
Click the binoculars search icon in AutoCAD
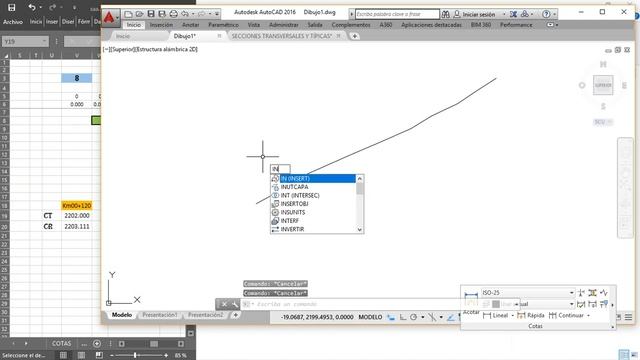pyautogui.click(x=446, y=14)
